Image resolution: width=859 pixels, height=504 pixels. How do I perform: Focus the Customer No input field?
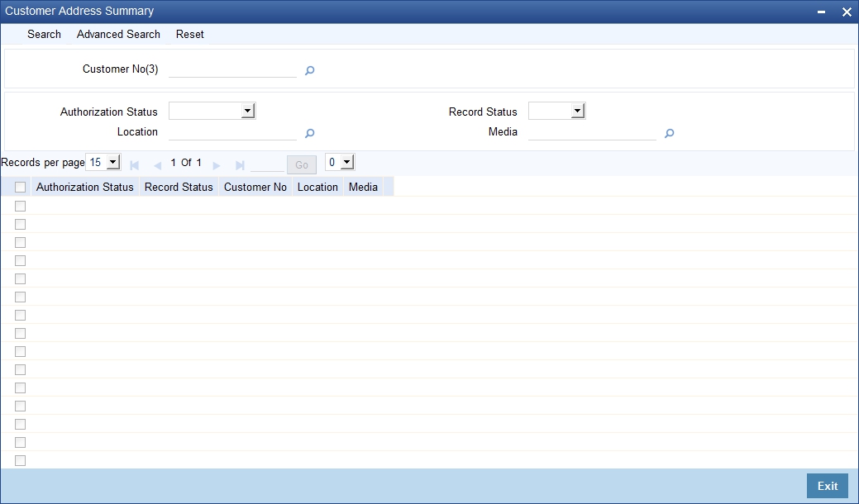pos(233,69)
